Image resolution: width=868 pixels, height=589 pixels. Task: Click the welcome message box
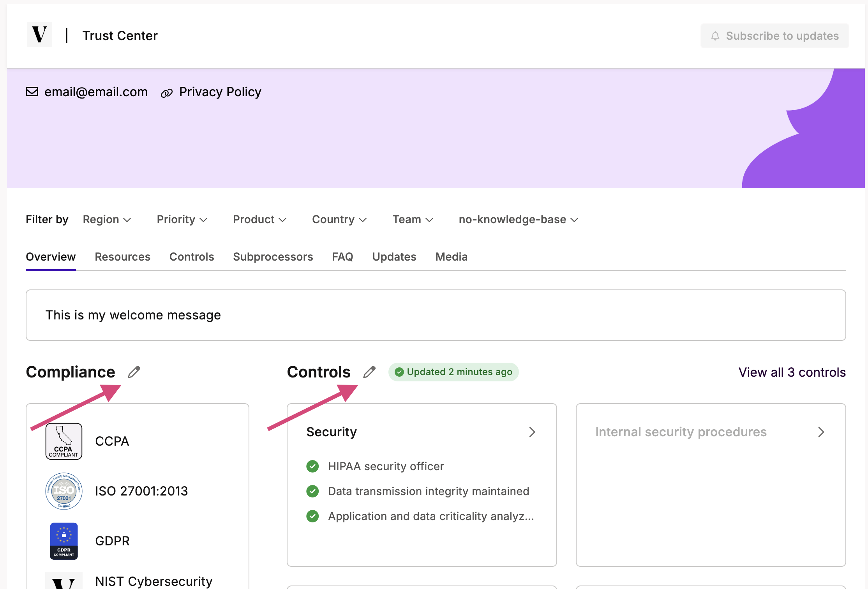pyautogui.click(x=436, y=315)
